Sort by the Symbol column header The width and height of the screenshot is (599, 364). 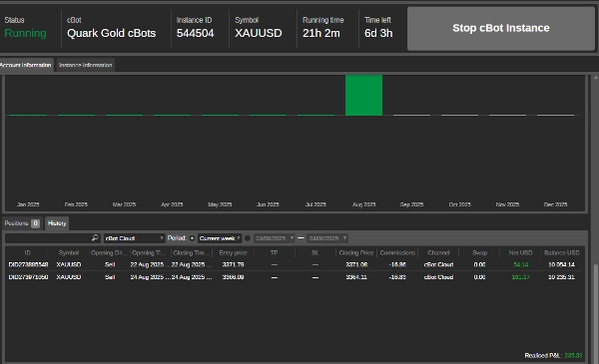[x=69, y=252]
